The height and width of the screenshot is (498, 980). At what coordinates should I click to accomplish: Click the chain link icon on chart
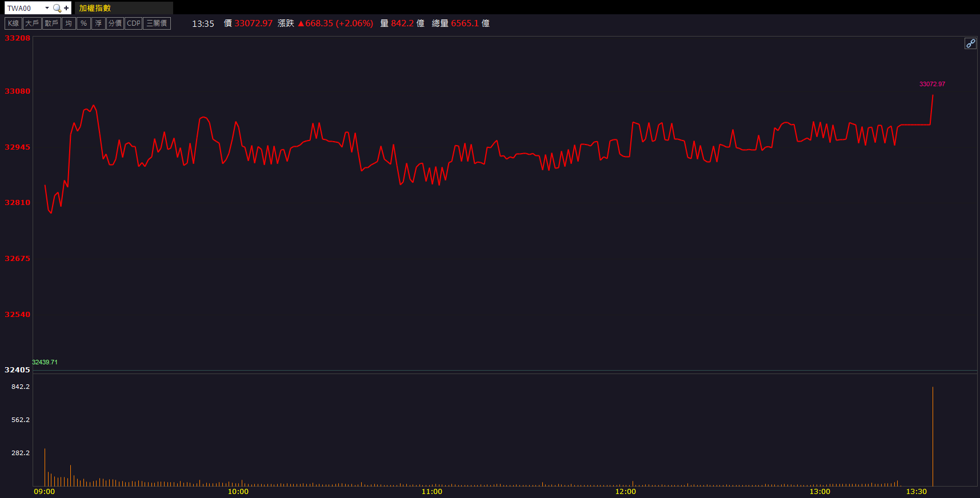click(x=970, y=43)
